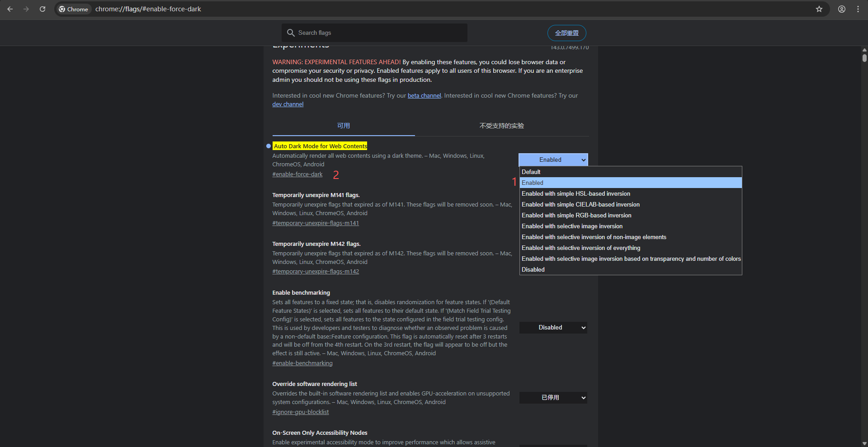Image resolution: width=868 pixels, height=447 pixels.
Task: Open the beta channel link
Action: (x=424, y=95)
